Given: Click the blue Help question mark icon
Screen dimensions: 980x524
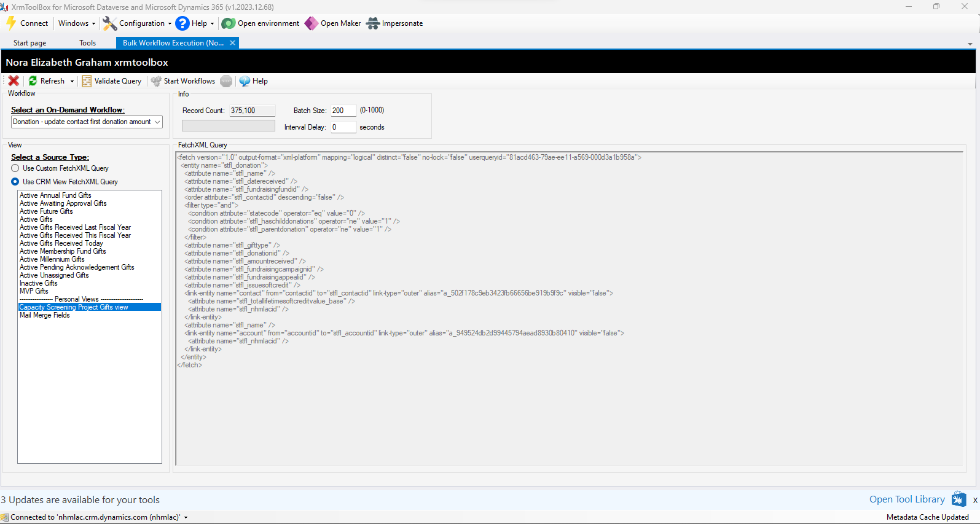Looking at the screenshot, I should pyautogui.click(x=182, y=23).
